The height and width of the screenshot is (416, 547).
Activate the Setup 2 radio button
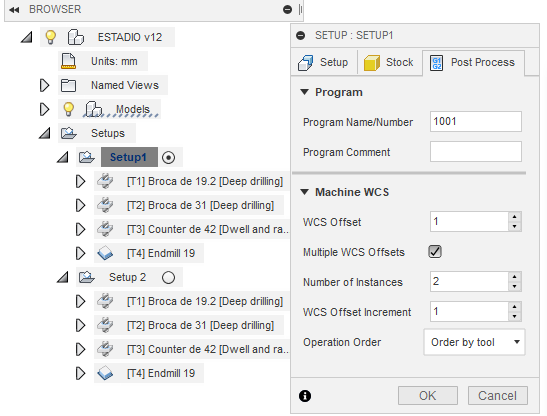(x=168, y=277)
